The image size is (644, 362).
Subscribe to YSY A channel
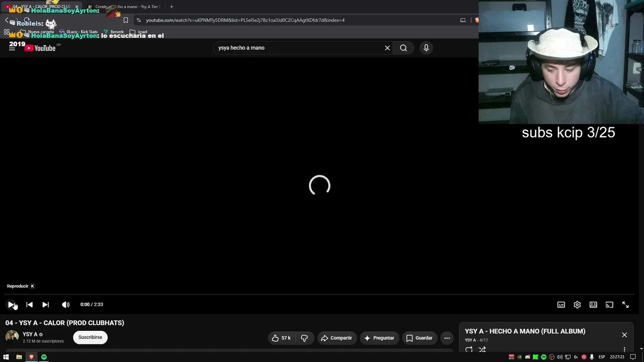(x=90, y=337)
